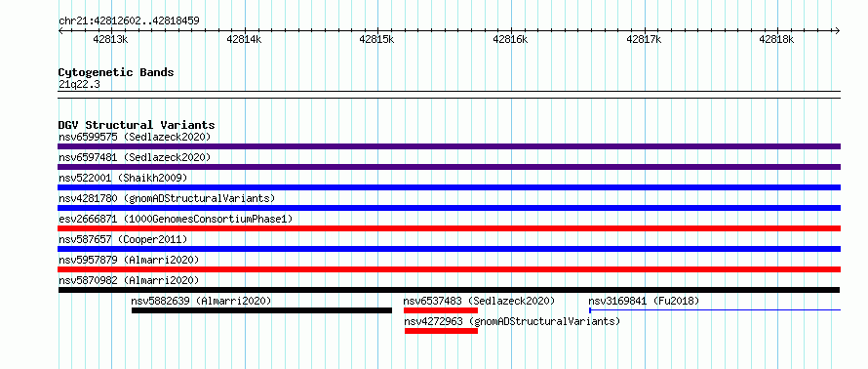This screenshot has height=369, width=868.
Task: Open the nsv3169841 (Fu2018) label
Action: [644, 301]
